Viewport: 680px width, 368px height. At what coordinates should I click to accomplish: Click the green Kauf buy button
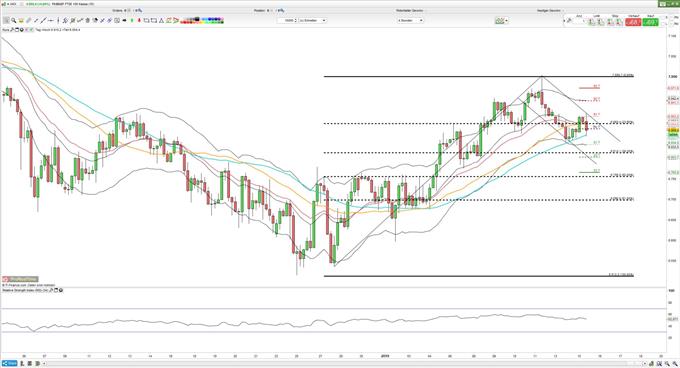click(650, 21)
